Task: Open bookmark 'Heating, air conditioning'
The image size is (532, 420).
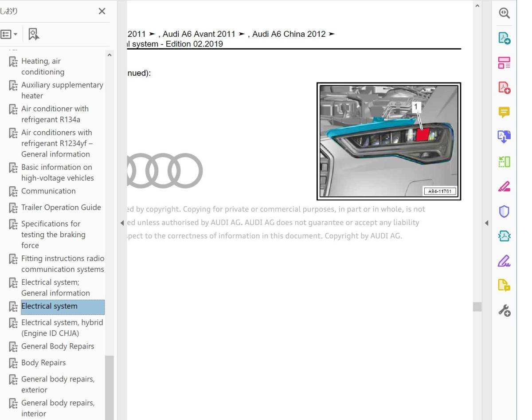Action: click(43, 67)
